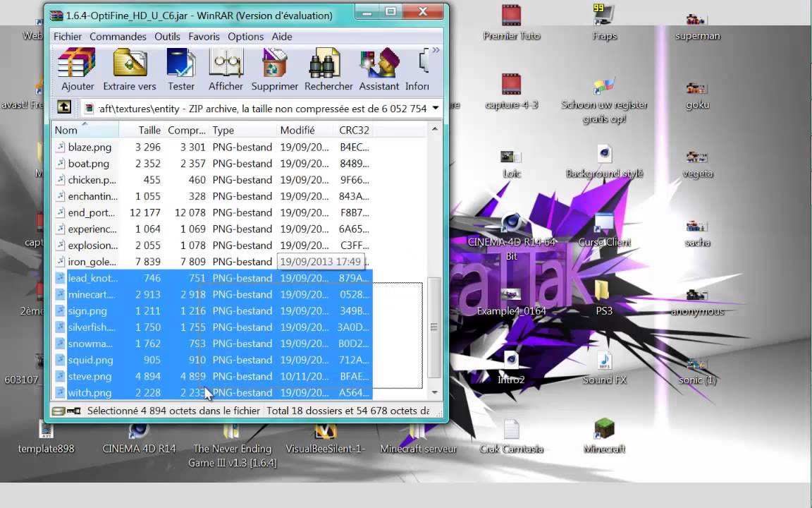Select blaze.png file row
The image size is (812, 508).
[212, 147]
